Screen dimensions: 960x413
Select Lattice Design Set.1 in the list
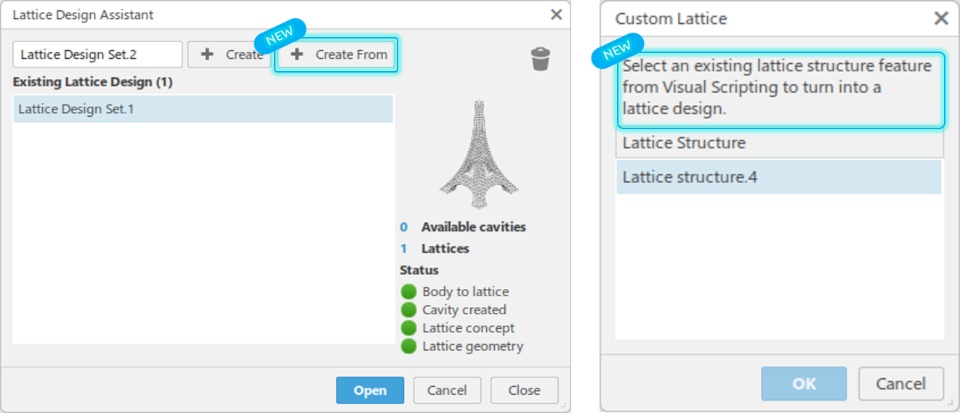pos(203,109)
